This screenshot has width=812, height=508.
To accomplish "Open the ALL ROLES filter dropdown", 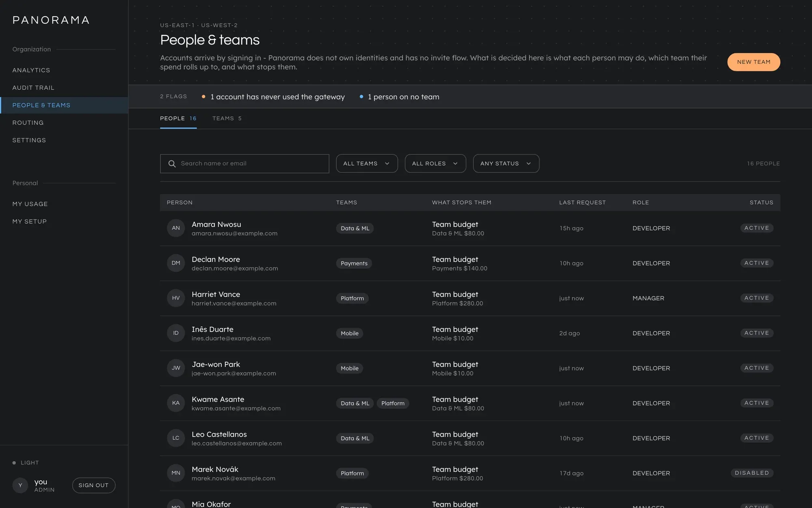I will pyautogui.click(x=435, y=163).
